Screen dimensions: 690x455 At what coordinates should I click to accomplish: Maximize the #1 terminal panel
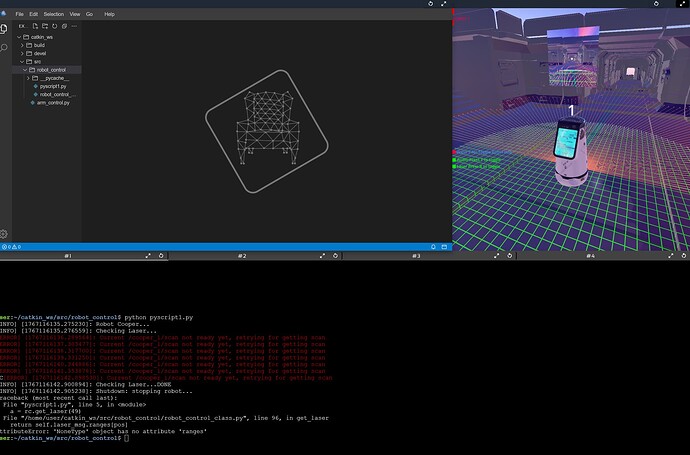(x=149, y=256)
